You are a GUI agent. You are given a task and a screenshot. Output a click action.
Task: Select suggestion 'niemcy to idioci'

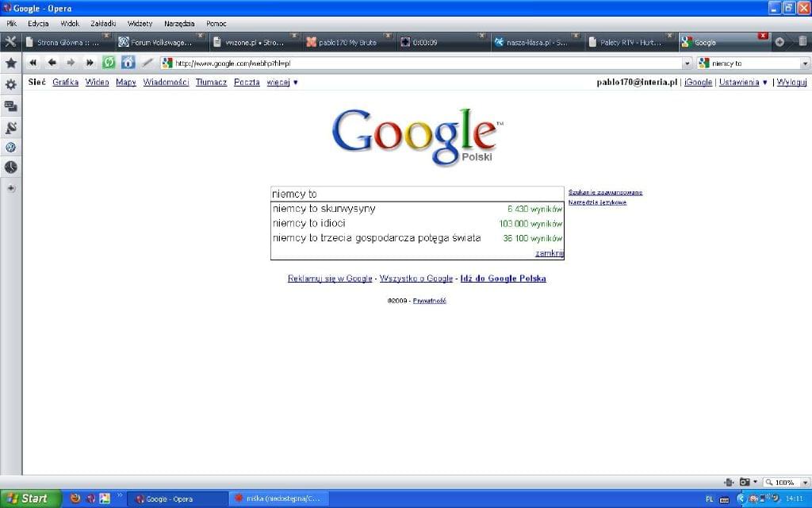[x=417, y=223]
